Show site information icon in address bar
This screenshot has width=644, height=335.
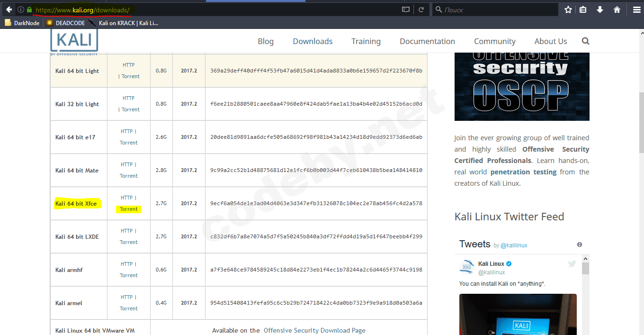pyautogui.click(x=21, y=9)
